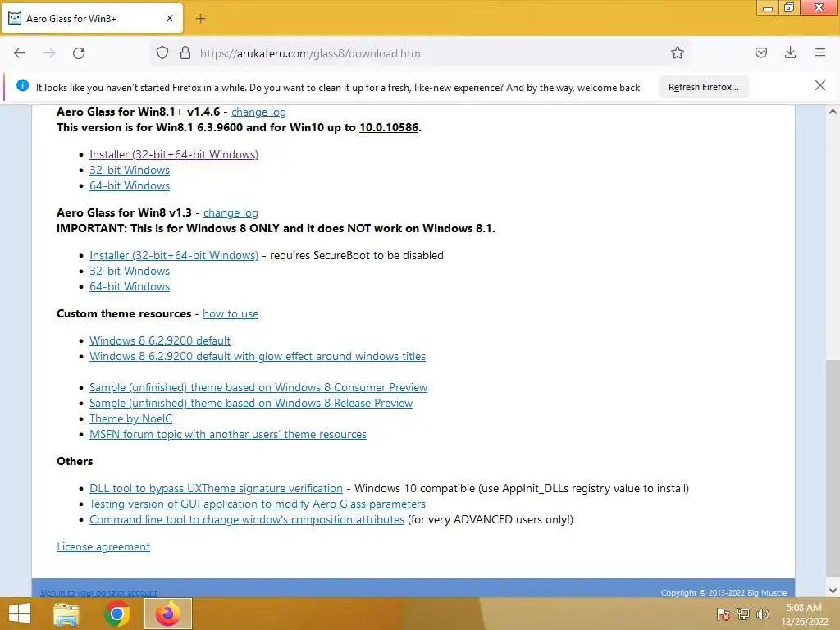Download v1.3 Installer requiring SecureBoot disabled

click(174, 256)
